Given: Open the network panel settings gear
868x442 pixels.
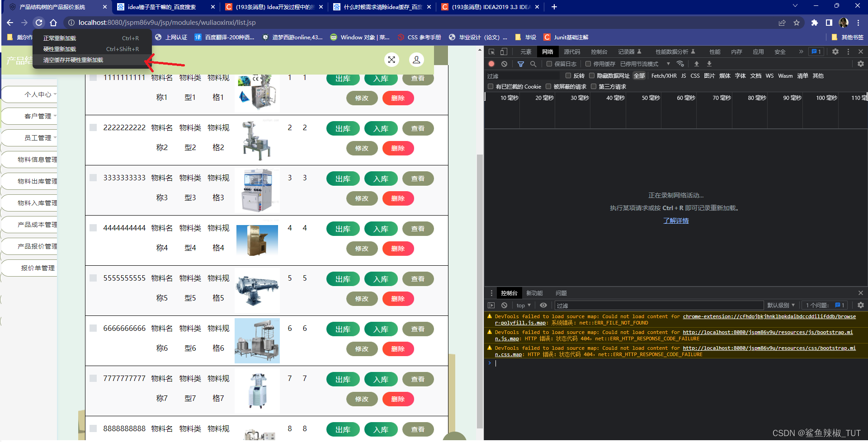Looking at the screenshot, I should (861, 64).
